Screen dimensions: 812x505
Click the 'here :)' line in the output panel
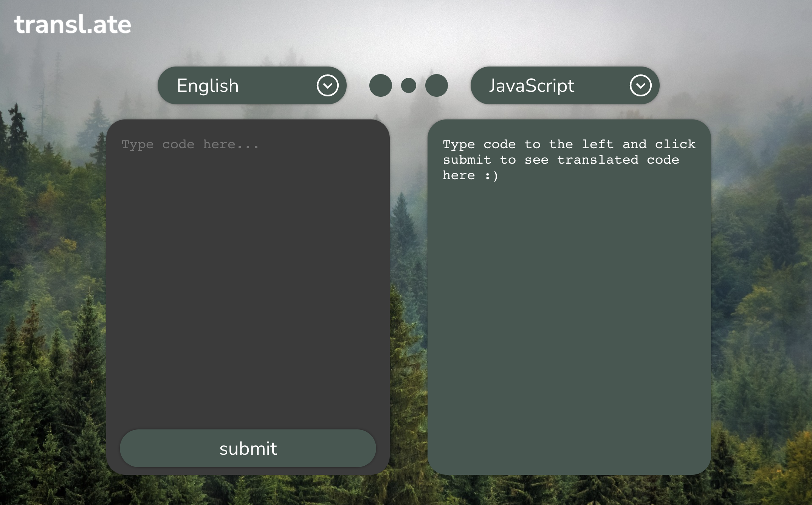470,175
